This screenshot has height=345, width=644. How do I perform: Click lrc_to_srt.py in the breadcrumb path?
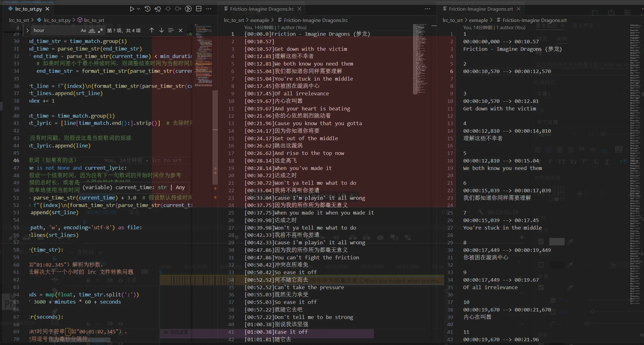[x=57, y=21]
